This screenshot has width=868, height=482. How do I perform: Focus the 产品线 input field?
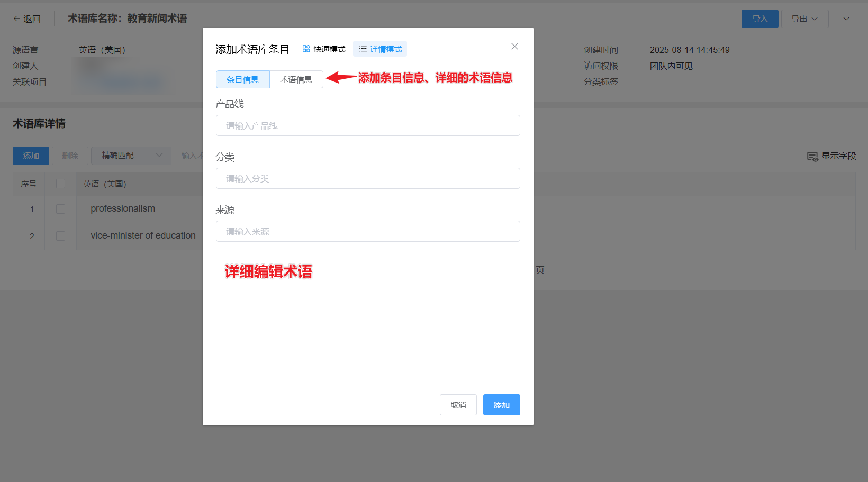point(368,125)
